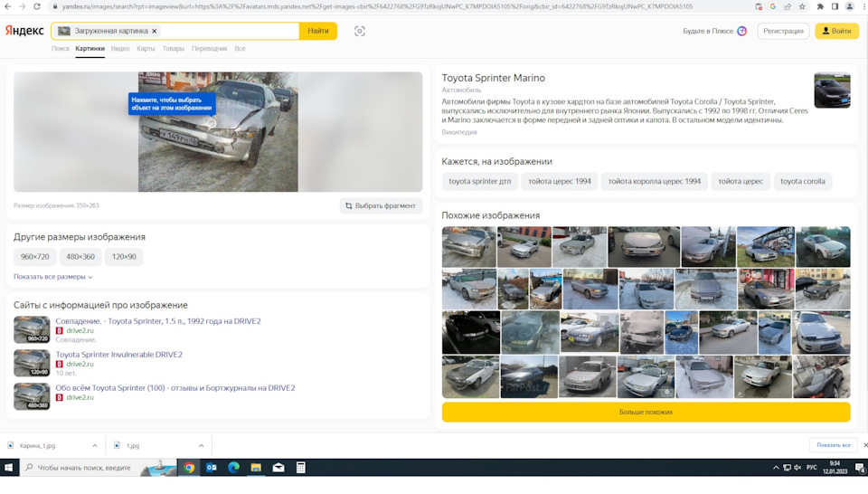Click the Windows taskbar search box
The width and height of the screenshot is (868, 494).
[x=98, y=468]
